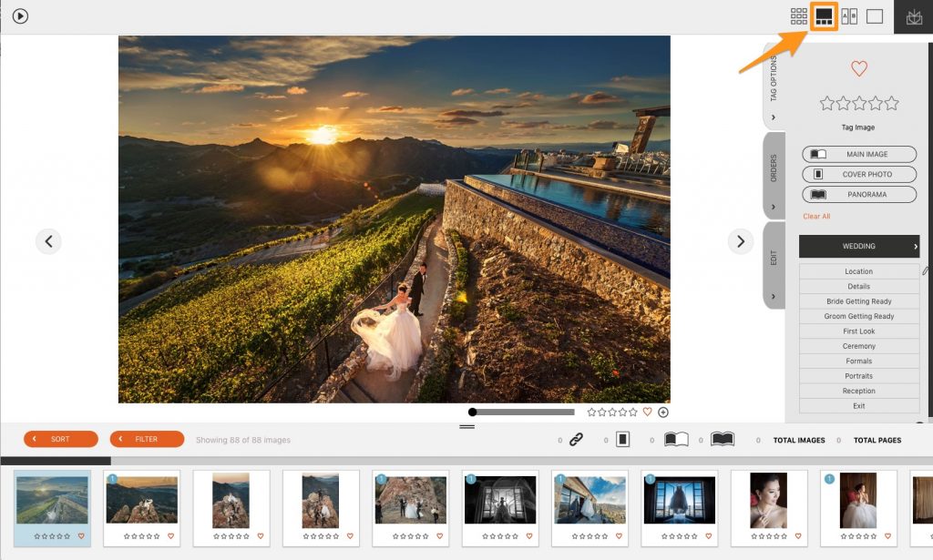Click the linked images chain icon
This screenshot has width=933, height=560.
coord(576,440)
